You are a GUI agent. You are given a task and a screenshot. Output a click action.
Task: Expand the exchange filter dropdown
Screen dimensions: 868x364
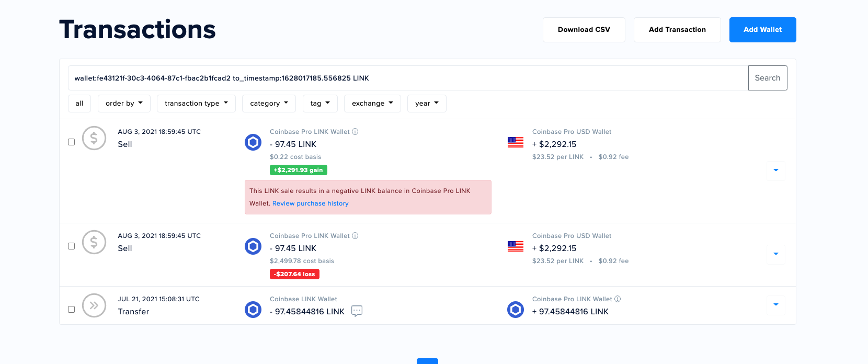[372, 104]
